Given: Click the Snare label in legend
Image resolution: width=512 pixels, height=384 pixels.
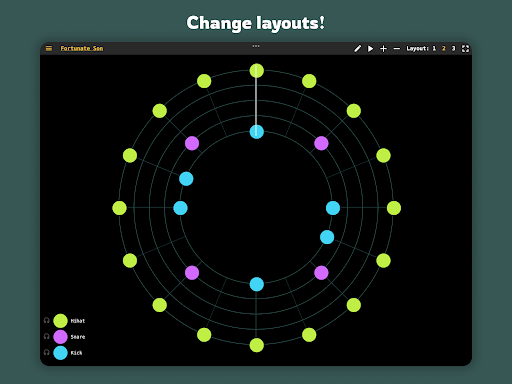Looking at the screenshot, I should [x=78, y=337].
